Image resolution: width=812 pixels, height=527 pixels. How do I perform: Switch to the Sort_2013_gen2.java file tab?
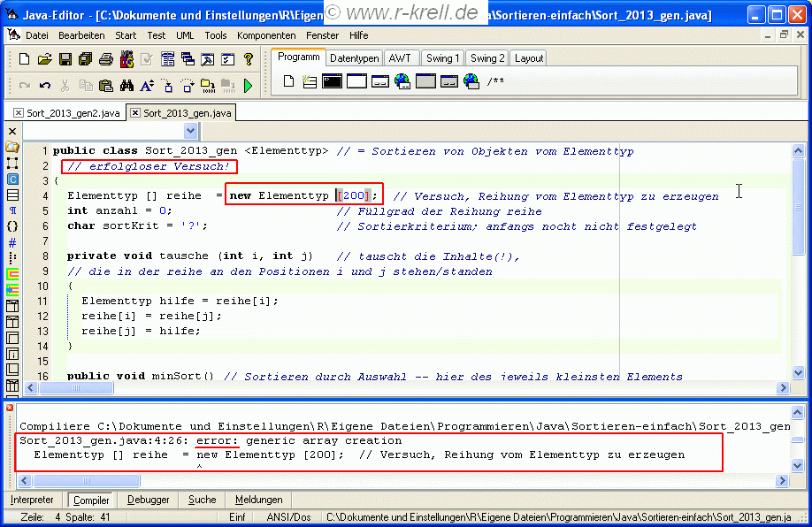(73, 113)
